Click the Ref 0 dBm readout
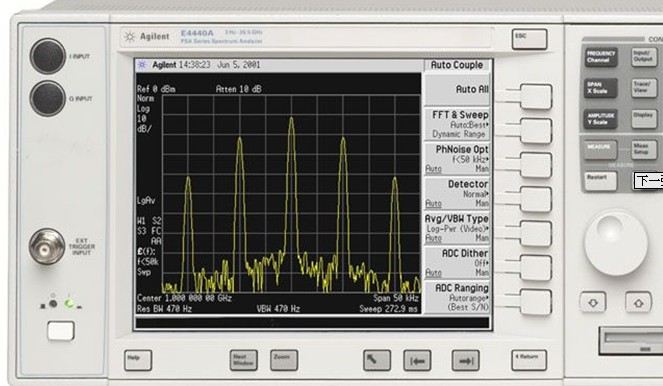Viewport: 663px width, 386px height. click(x=156, y=89)
